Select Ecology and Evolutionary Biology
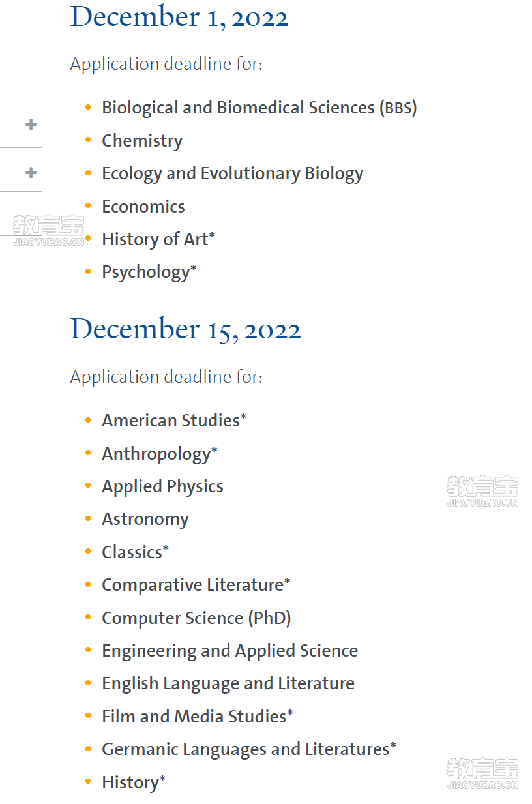 [x=232, y=173]
